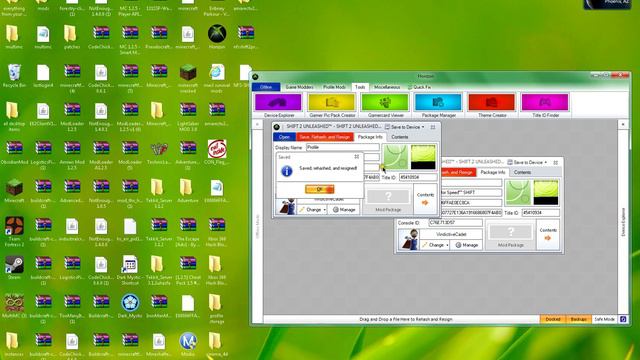Viewport: 640px width, 360px height.
Task: Toggle the Backups status bar option
Action: pyautogui.click(x=578, y=319)
